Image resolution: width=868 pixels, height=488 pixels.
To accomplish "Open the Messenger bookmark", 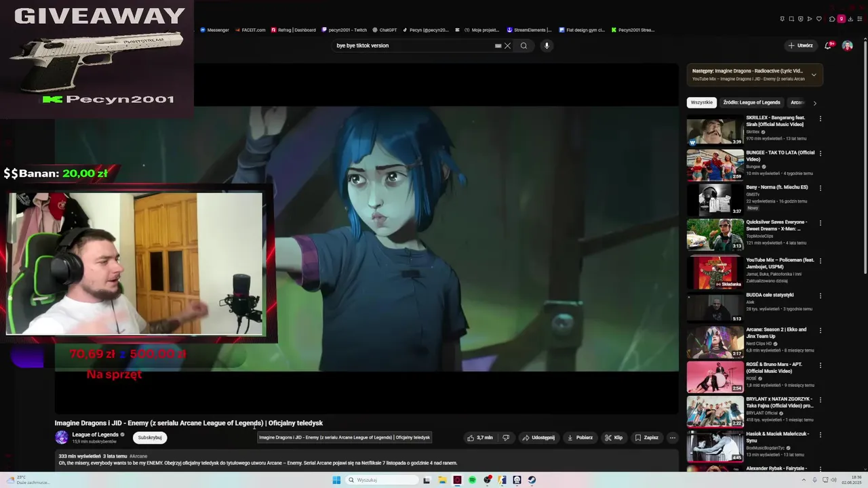I will coord(214,30).
